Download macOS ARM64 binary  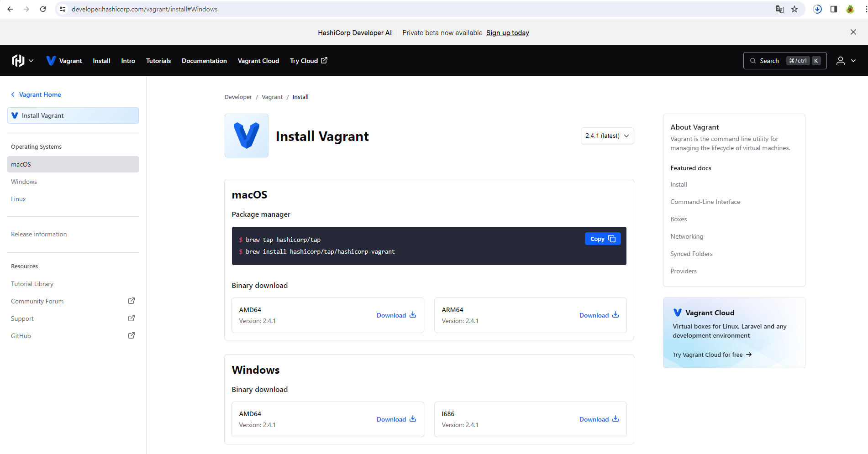[599, 315]
